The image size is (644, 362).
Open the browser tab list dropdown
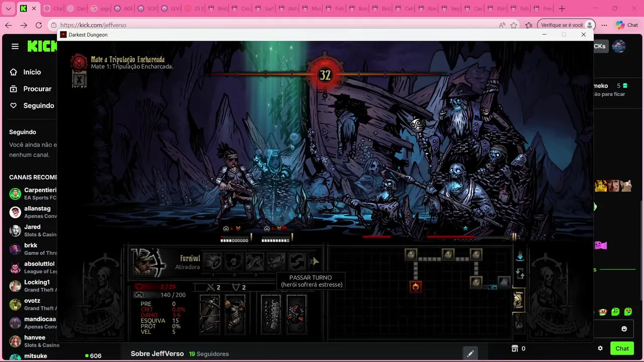click(x=9, y=9)
